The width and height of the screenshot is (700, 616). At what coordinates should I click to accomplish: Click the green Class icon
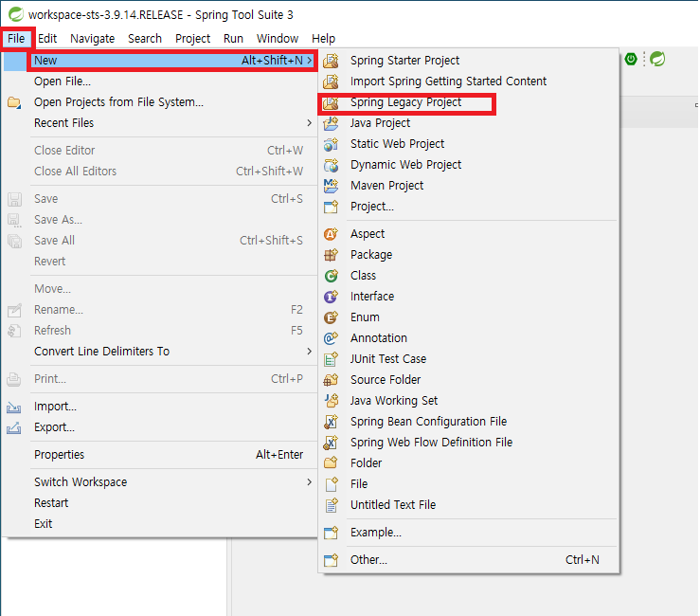click(x=331, y=276)
